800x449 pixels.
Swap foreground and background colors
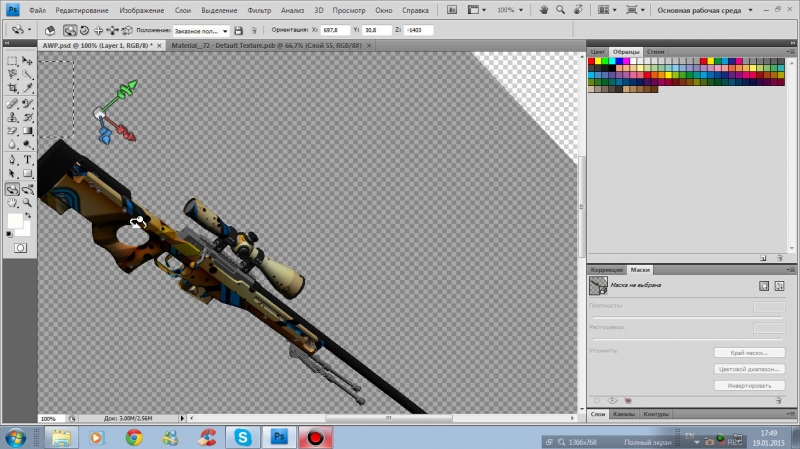point(28,216)
